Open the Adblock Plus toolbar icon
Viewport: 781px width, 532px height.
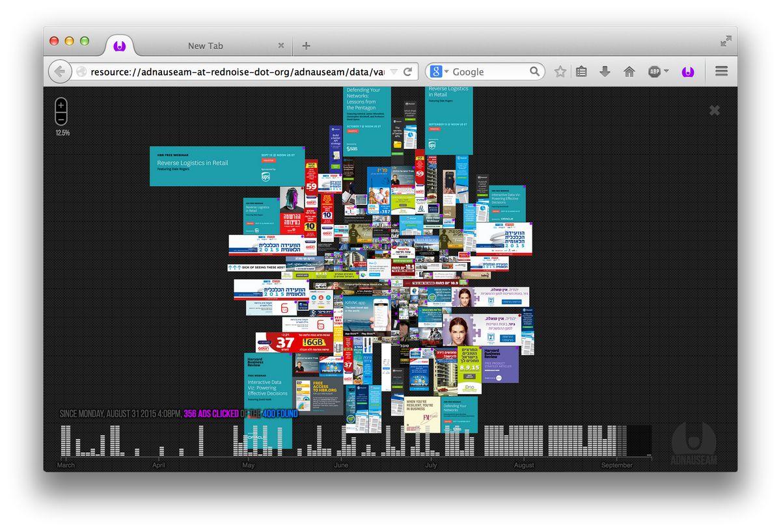point(654,72)
